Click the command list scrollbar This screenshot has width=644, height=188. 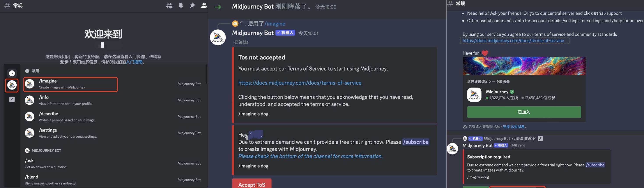click(x=206, y=74)
